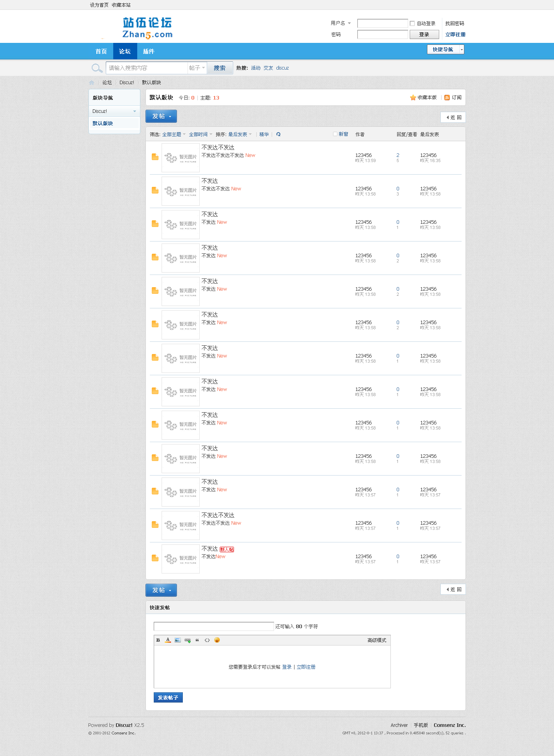This screenshot has width=554, height=756.
Task: Toggle 自动登录 checkbox
Action: pos(412,24)
